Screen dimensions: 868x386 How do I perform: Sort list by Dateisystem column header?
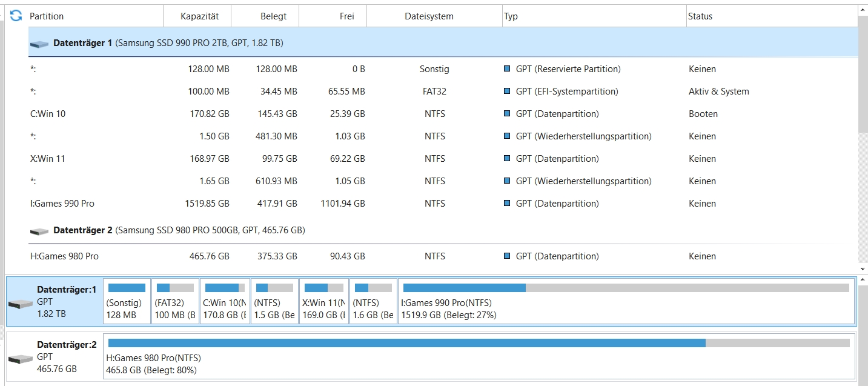pos(434,16)
